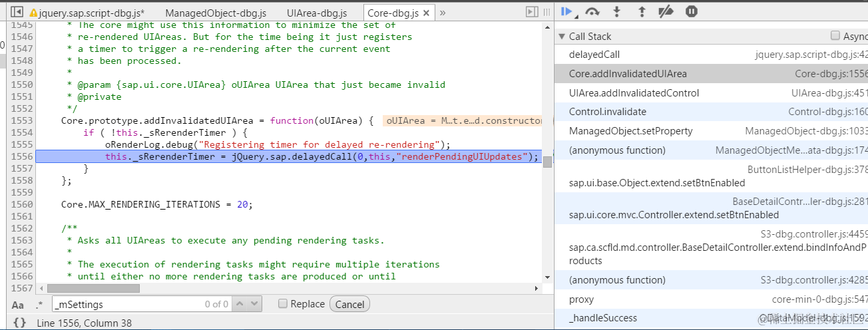
Task: Check the Replace checkbox
Action: [x=282, y=303]
